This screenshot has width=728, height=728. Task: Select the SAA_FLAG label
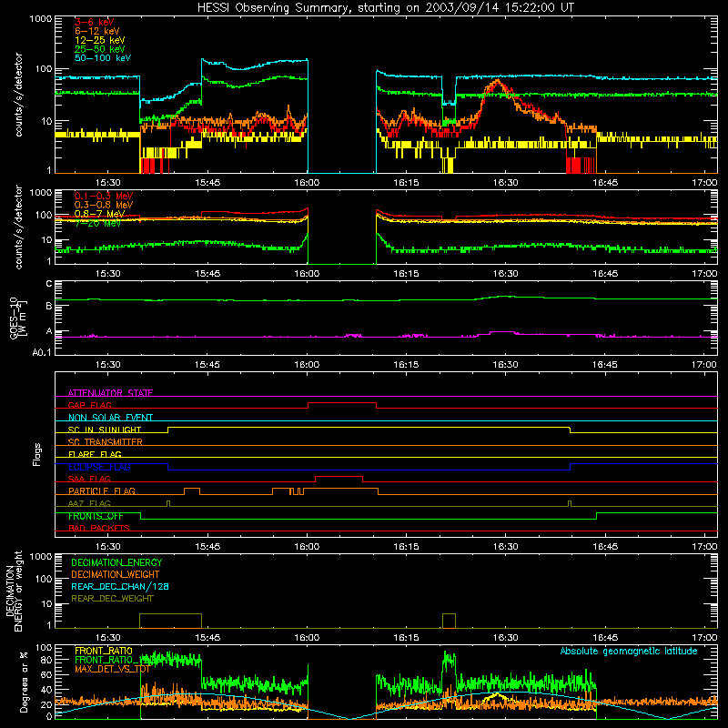point(89,479)
